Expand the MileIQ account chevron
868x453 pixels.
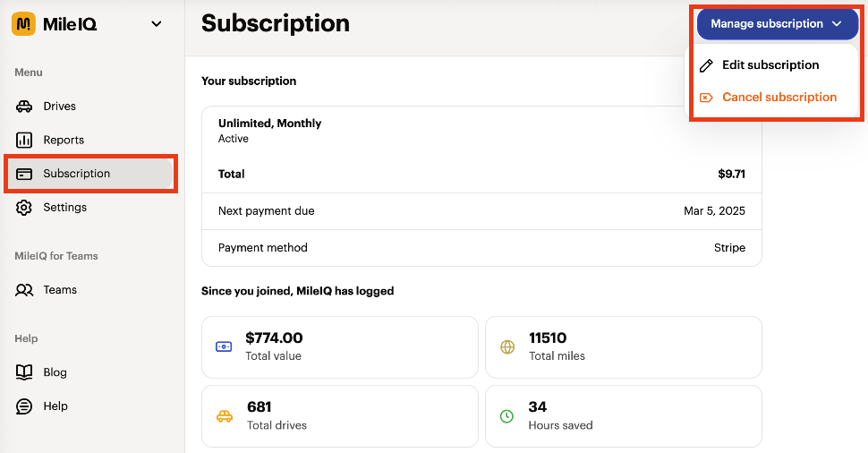[157, 24]
